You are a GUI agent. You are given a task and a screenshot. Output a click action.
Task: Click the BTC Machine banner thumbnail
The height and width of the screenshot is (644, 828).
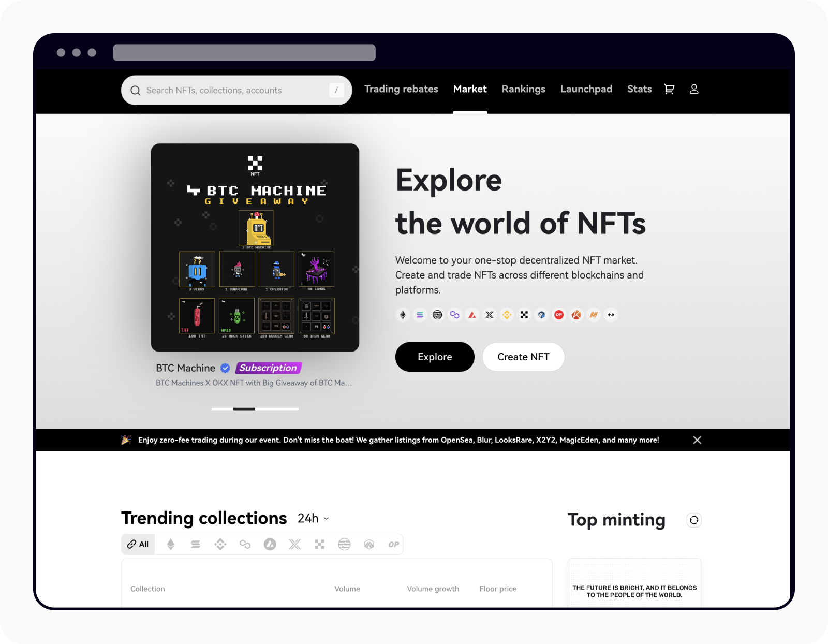(254, 247)
